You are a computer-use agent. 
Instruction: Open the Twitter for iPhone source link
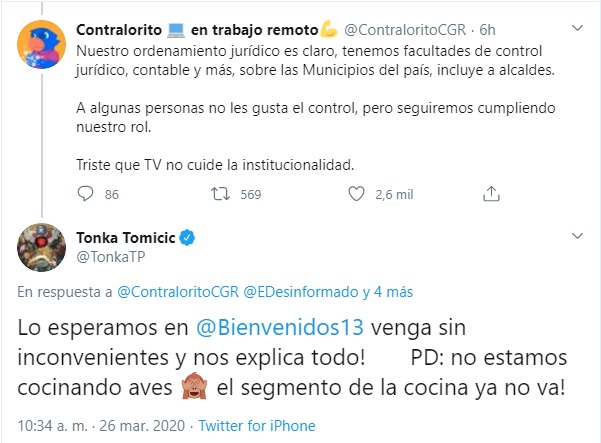coord(257,425)
